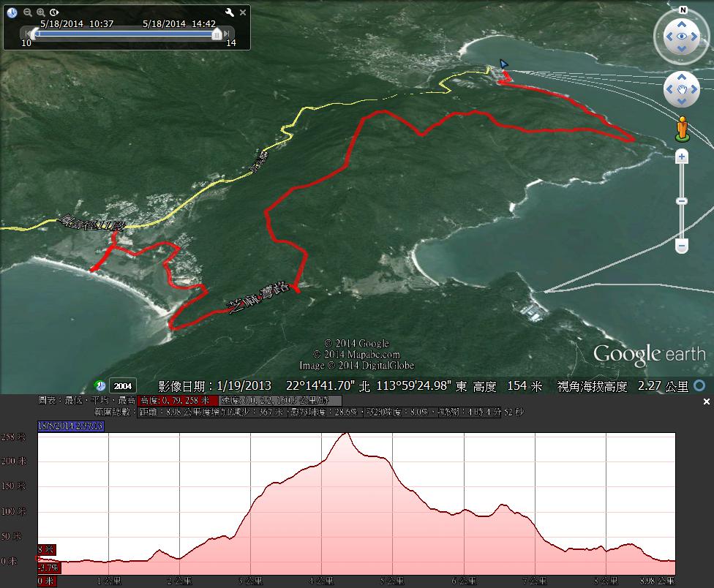Click the clock icon in time slider

[12, 12]
